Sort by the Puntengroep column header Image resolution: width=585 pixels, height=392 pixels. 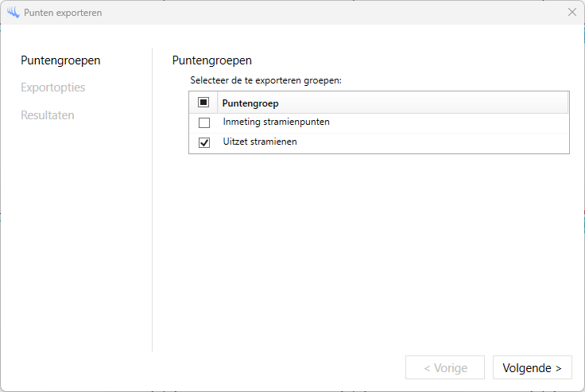coord(250,103)
